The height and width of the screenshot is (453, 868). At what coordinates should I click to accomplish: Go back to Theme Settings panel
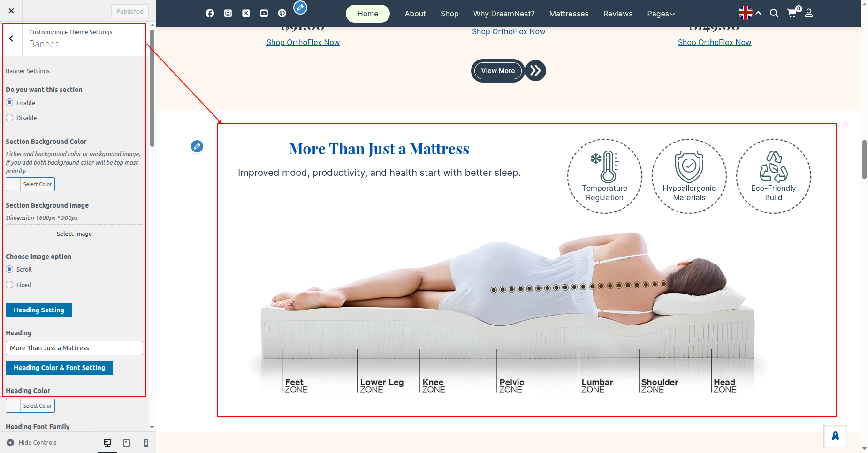(x=11, y=39)
